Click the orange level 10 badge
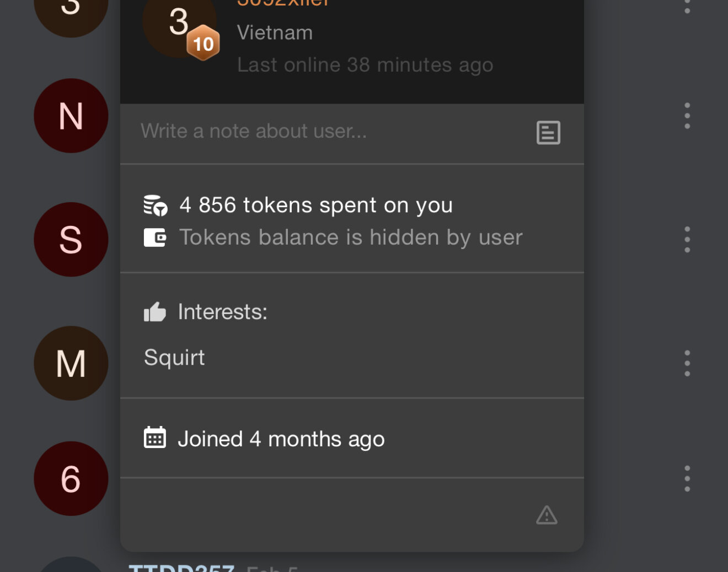 pos(203,43)
